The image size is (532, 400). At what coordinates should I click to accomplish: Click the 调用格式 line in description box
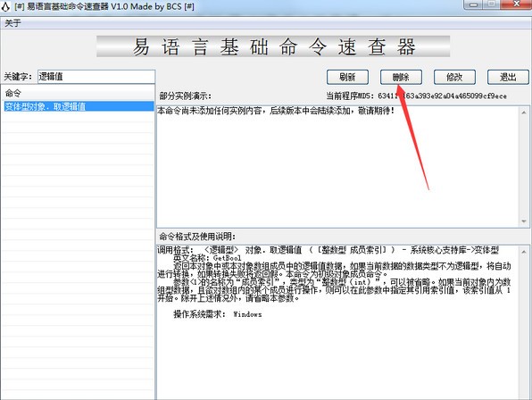coord(328,250)
